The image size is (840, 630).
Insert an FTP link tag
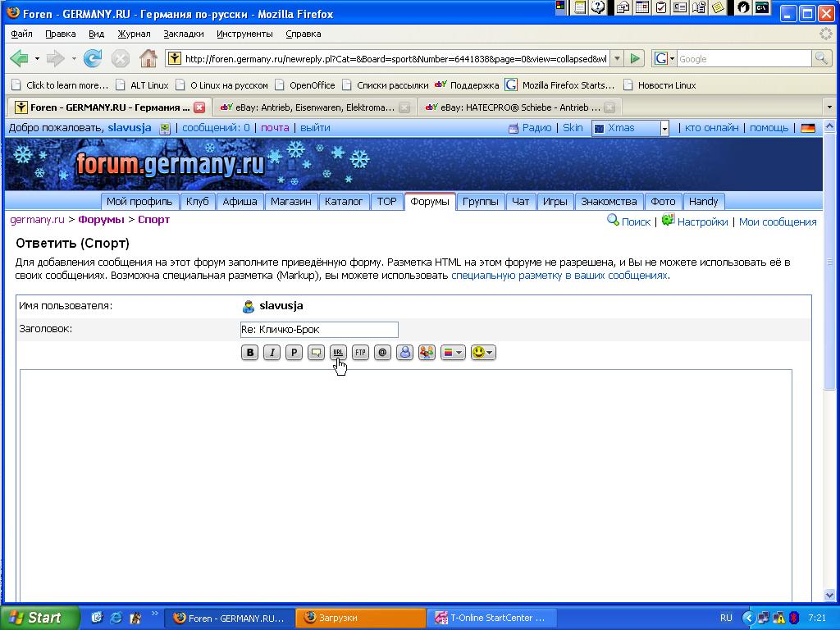coord(360,353)
